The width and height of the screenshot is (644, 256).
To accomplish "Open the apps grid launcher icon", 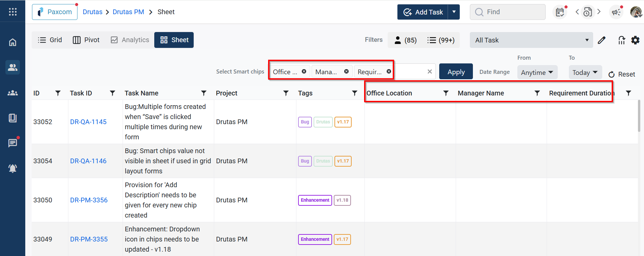I will pos(12,12).
